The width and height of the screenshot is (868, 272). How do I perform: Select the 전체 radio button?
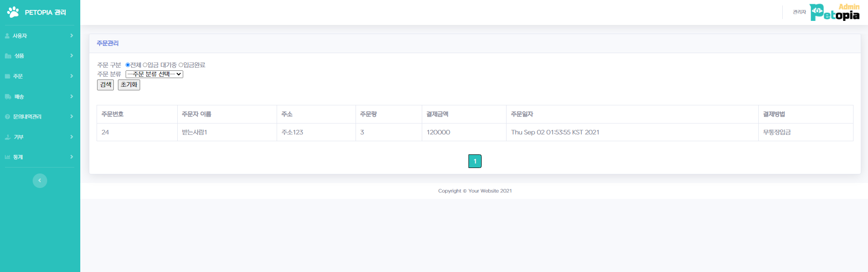(x=128, y=65)
